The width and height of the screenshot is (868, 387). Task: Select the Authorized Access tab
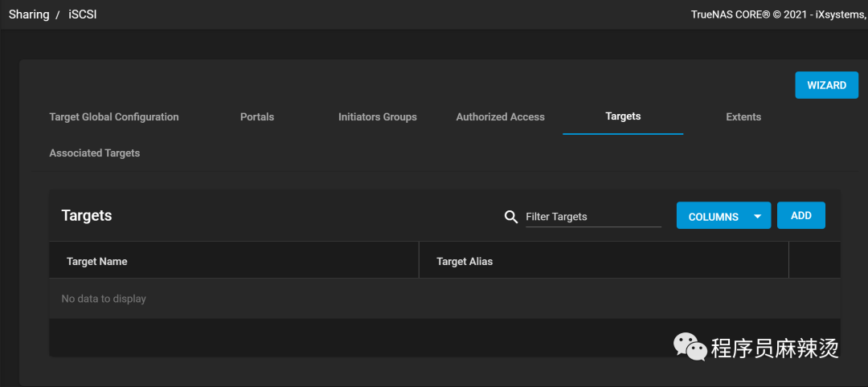[x=501, y=116]
